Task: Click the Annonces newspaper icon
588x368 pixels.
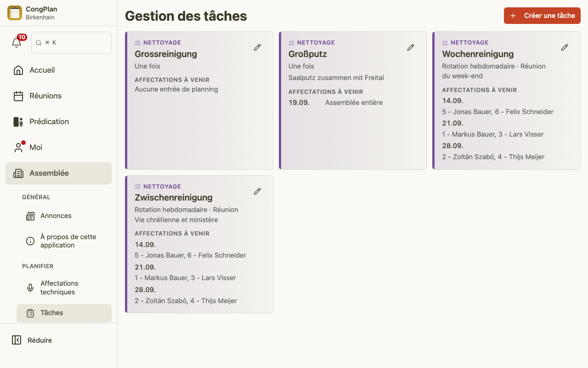Action: click(30, 216)
